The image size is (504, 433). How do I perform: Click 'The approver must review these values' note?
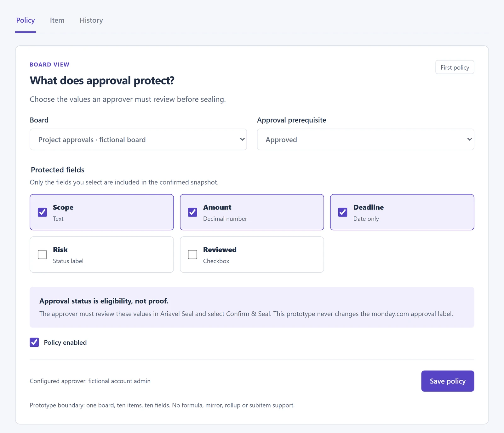point(246,314)
